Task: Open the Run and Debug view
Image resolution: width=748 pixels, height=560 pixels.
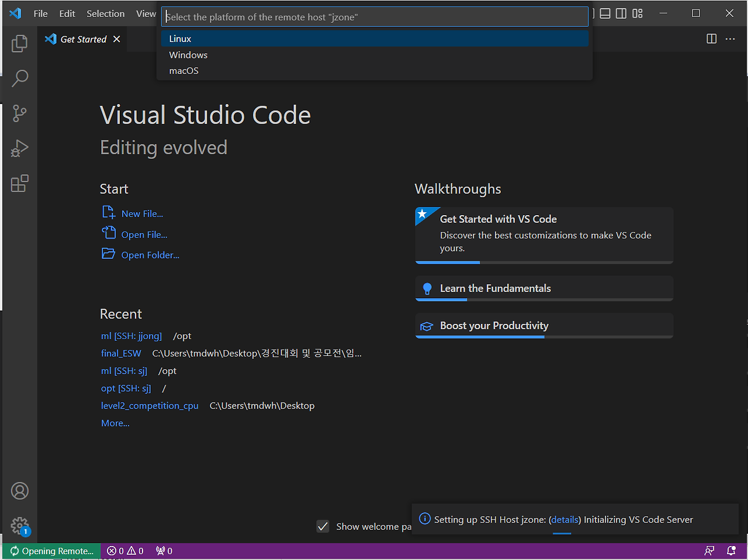Action: tap(19, 148)
